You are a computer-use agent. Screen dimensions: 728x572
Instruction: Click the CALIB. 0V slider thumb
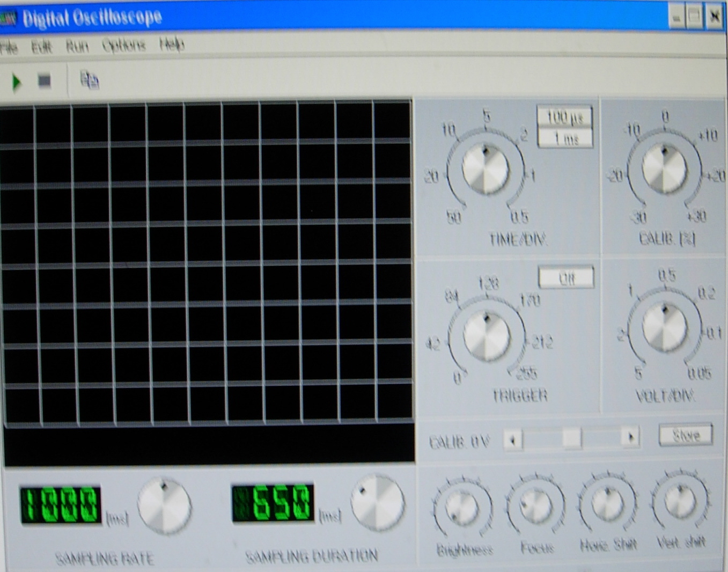click(x=571, y=438)
